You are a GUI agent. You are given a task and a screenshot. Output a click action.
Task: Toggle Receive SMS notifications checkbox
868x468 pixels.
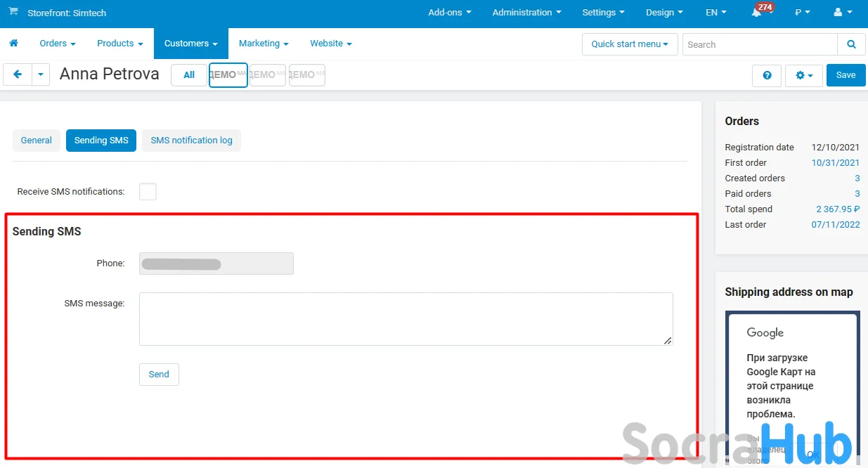[148, 191]
